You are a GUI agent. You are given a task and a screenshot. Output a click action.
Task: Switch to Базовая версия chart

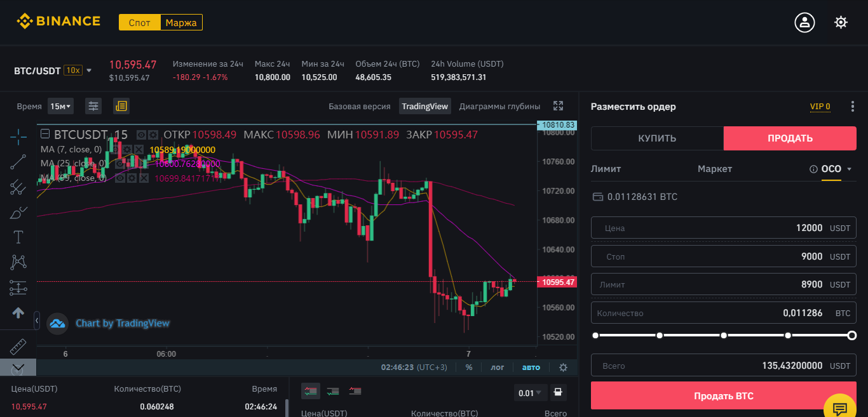point(360,106)
